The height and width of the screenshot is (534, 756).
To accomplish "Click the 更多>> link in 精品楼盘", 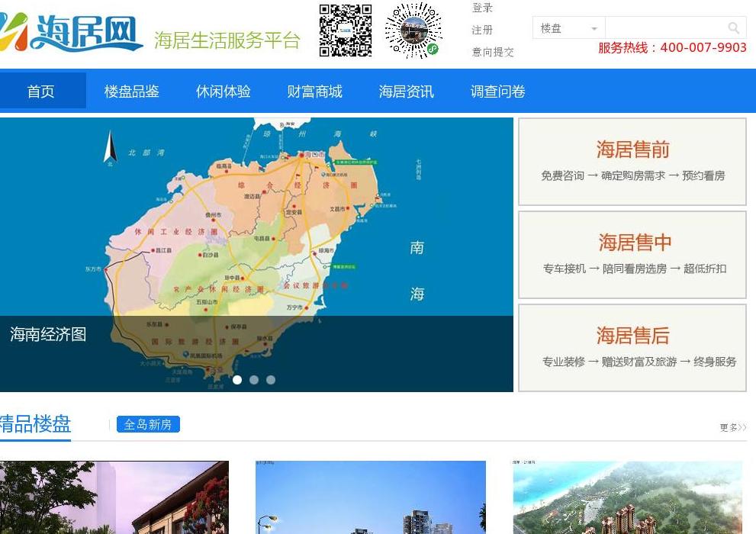I will pyautogui.click(x=733, y=427).
